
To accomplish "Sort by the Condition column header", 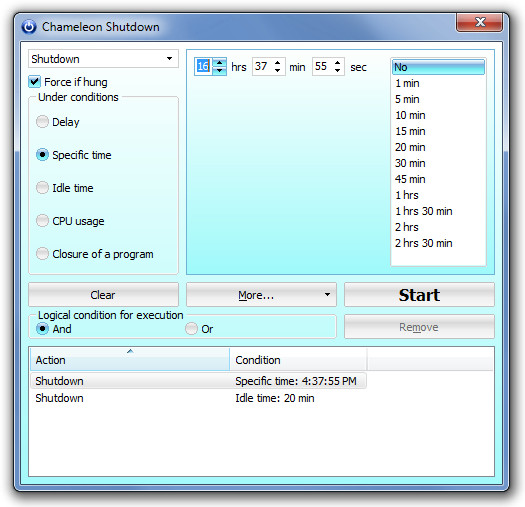I will (298, 360).
